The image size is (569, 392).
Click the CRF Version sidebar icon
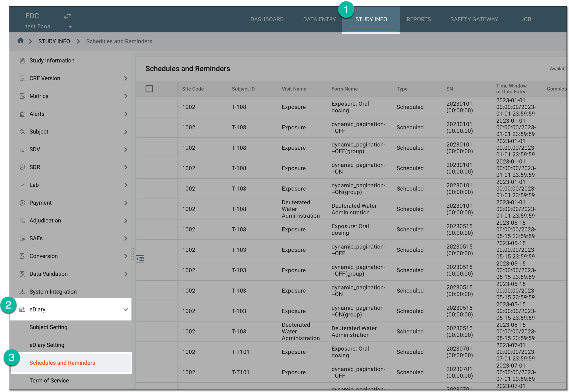pyautogui.click(x=22, y=78)
